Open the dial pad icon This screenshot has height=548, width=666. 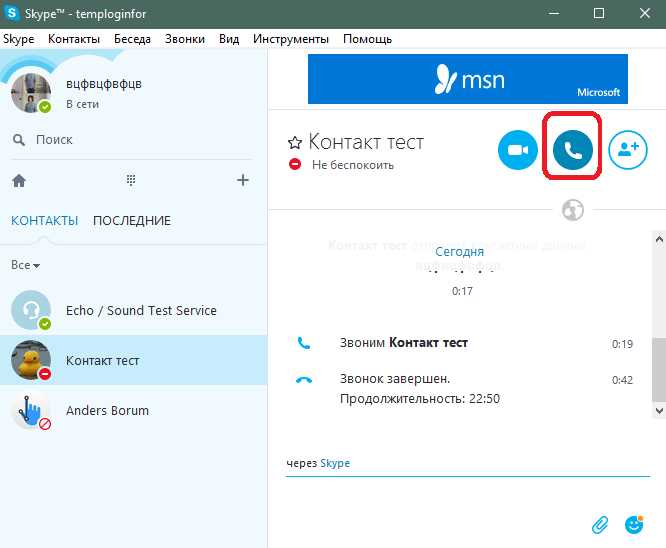click(x=131, y=180)
